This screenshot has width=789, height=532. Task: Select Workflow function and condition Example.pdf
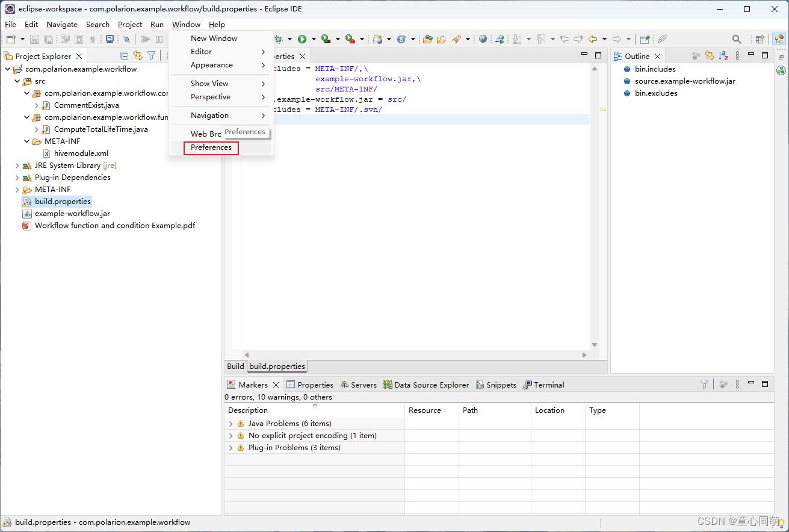click(108, 226)
